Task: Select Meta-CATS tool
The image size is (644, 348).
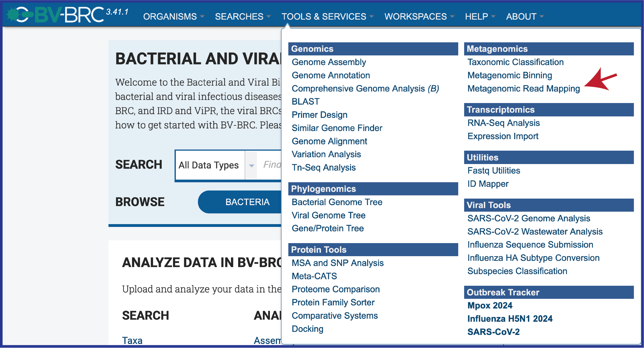Action: point(314,276)
